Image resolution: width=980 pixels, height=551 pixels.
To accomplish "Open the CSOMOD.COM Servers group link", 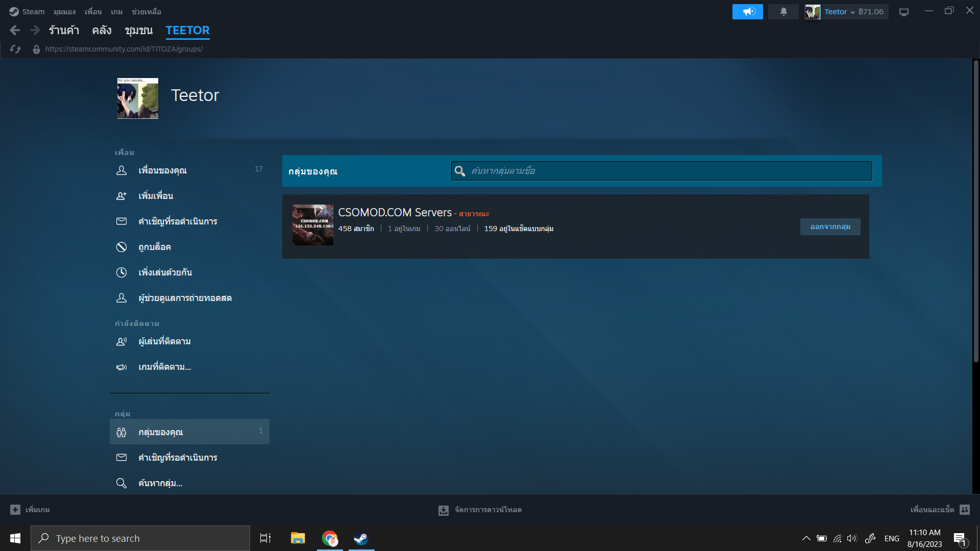I will (x=395, y=212).
